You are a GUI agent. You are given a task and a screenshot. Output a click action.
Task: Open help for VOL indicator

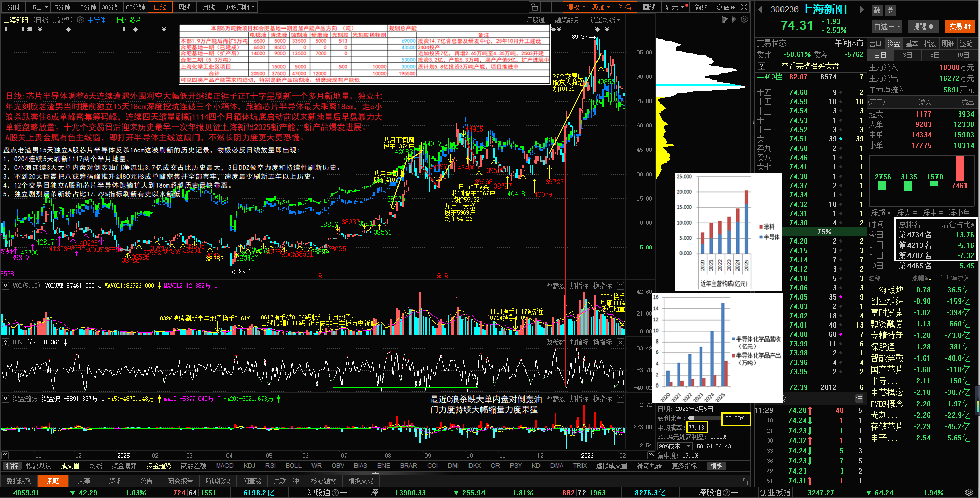[6, 286]
